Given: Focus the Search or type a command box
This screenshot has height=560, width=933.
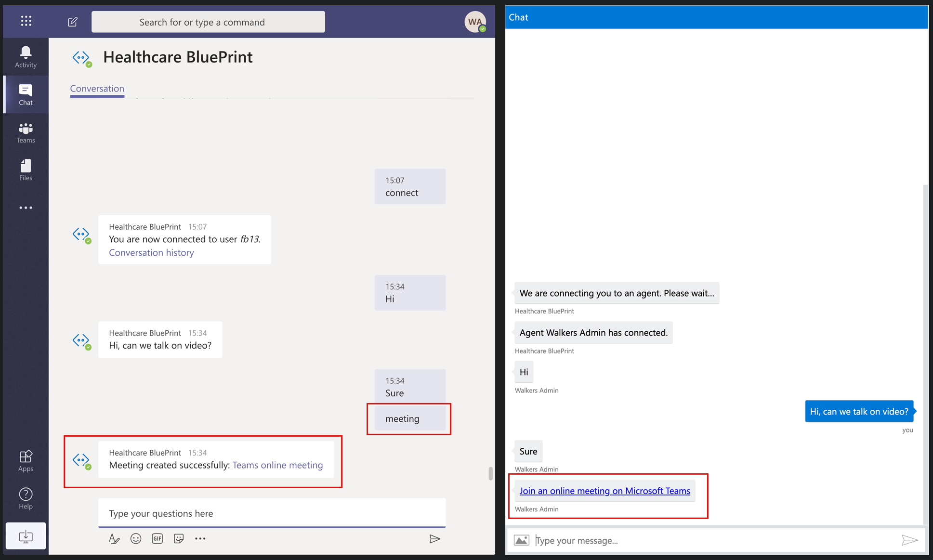Looking at the screenshot, I should pos(208,22).
